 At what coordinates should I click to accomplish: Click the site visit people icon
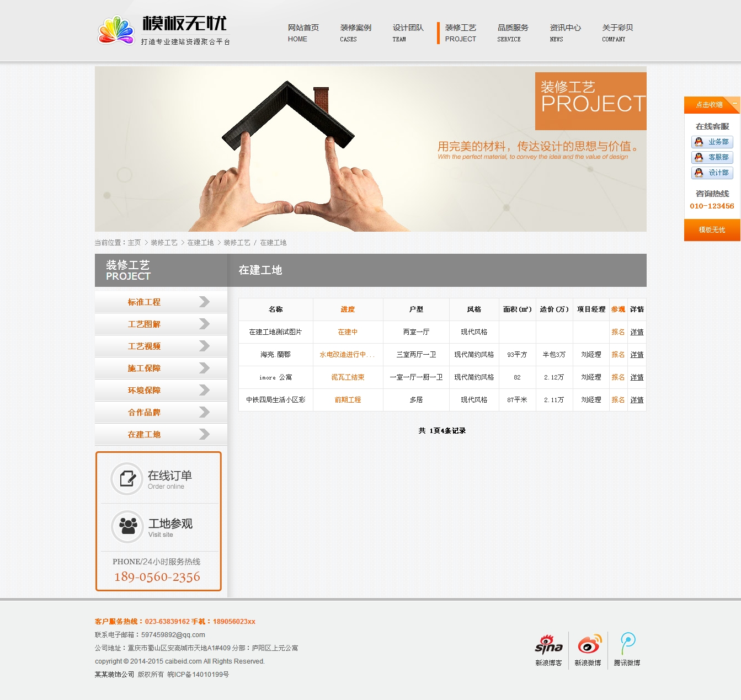coord(128,526)
